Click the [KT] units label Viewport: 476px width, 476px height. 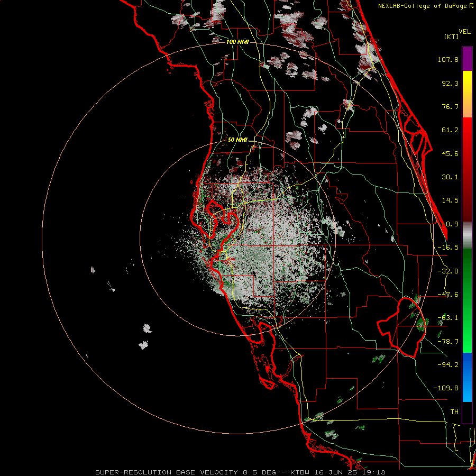click(451, 36)
